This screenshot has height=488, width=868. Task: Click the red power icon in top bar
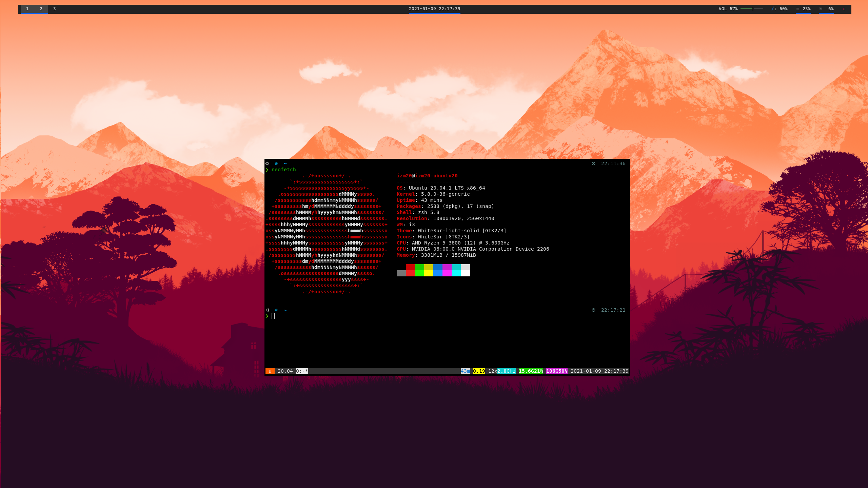[844, 9]
